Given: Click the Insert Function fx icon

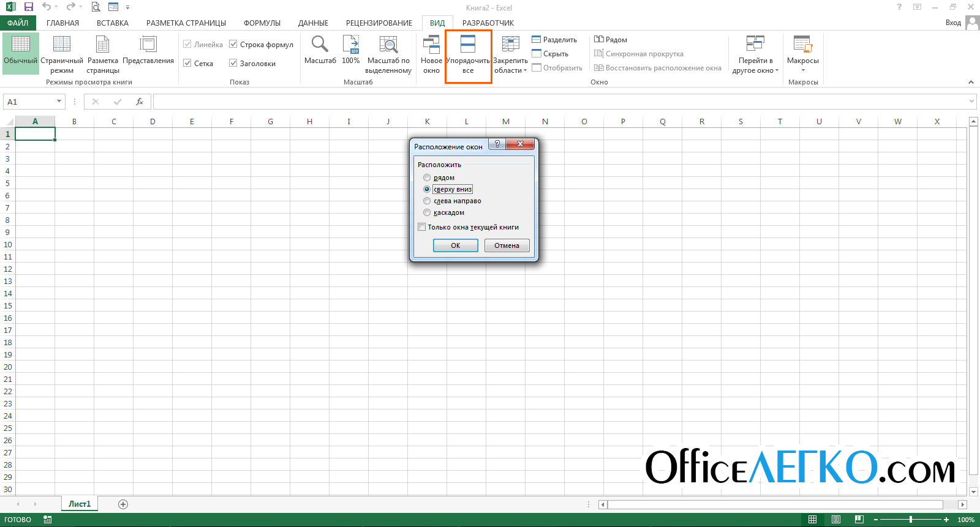Looking at the screenshot, I should coord(140,102).
